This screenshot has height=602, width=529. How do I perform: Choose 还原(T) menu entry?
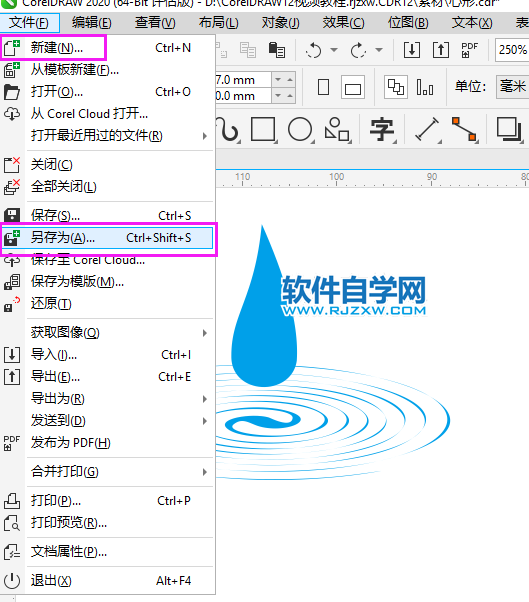107,304
